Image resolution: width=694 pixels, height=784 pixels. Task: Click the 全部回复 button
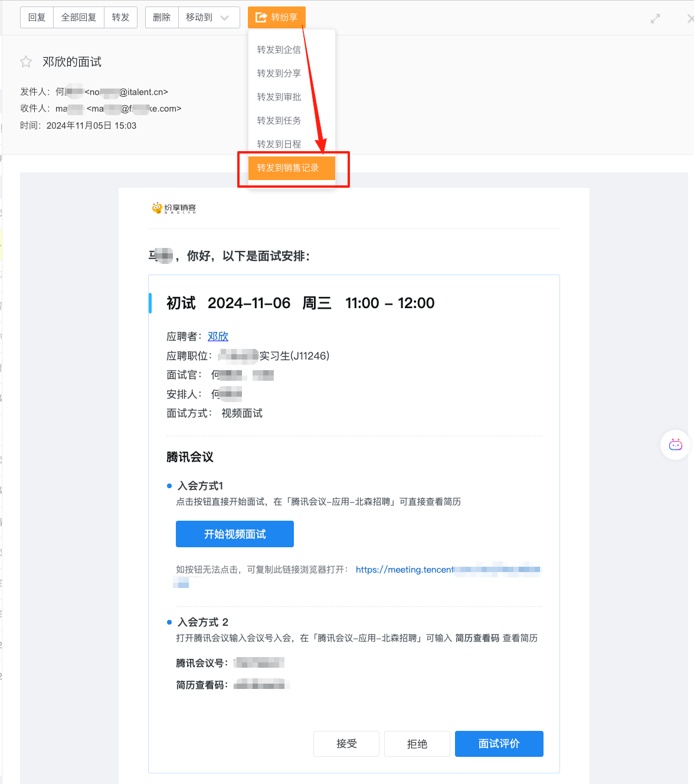[x=78, y=18]
